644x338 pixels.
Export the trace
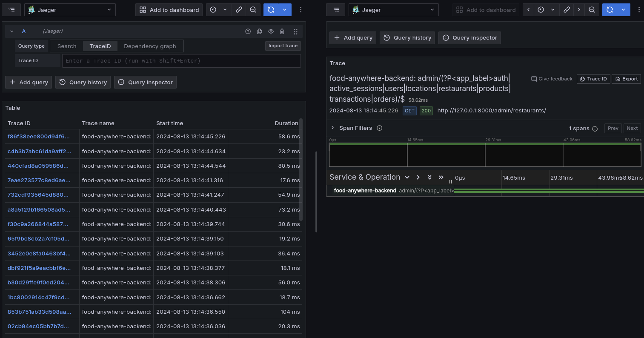(626, 79)
